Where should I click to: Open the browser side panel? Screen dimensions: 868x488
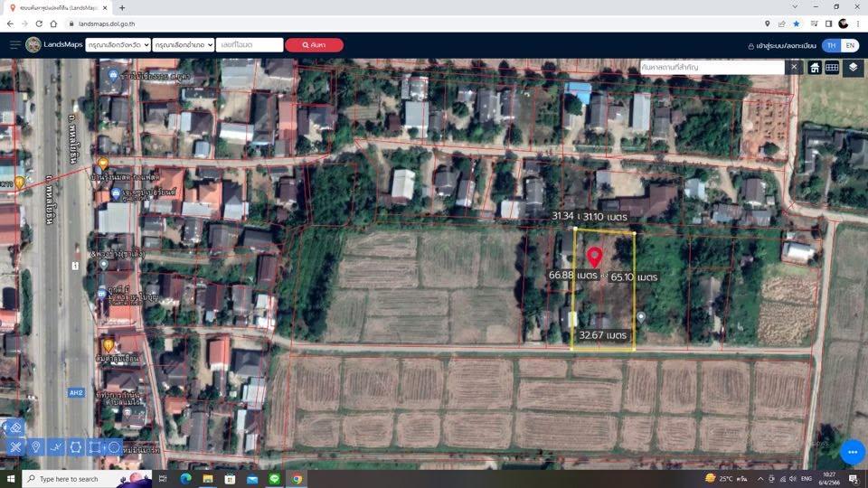click(829, 23)
